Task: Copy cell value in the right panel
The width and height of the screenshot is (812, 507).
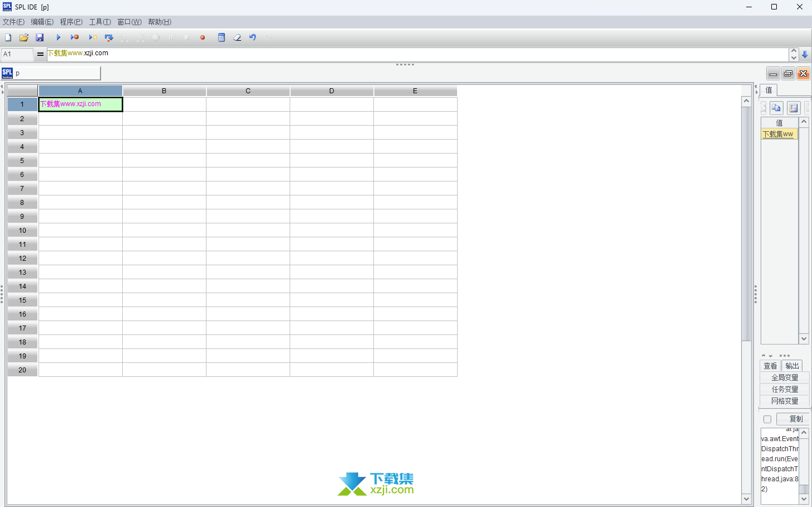Action: [776, 108]
